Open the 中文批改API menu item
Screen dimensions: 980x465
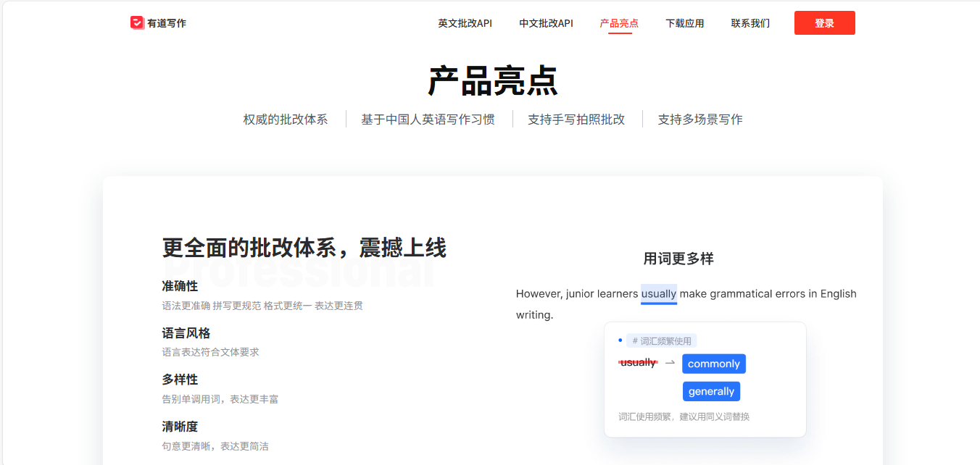point(546,23)
